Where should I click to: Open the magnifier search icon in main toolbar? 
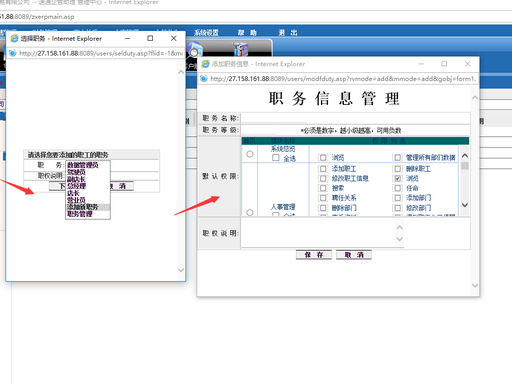point(194,50)
